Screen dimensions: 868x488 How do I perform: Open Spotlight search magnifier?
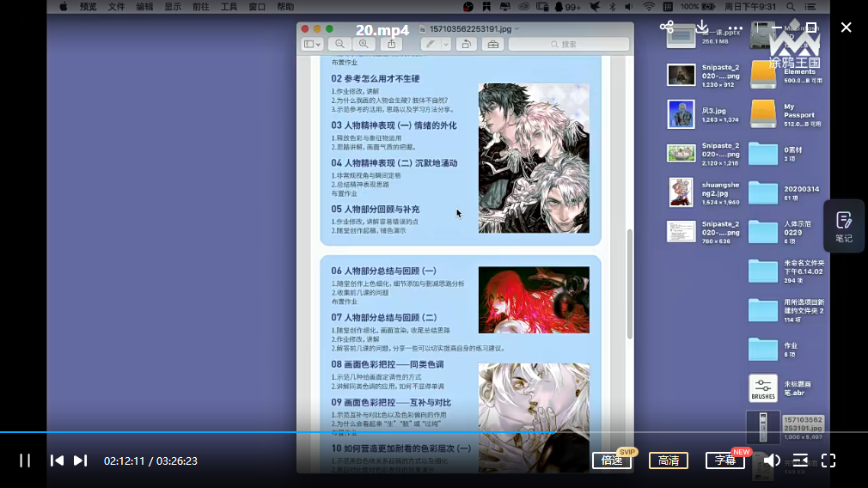pos(791,7)
